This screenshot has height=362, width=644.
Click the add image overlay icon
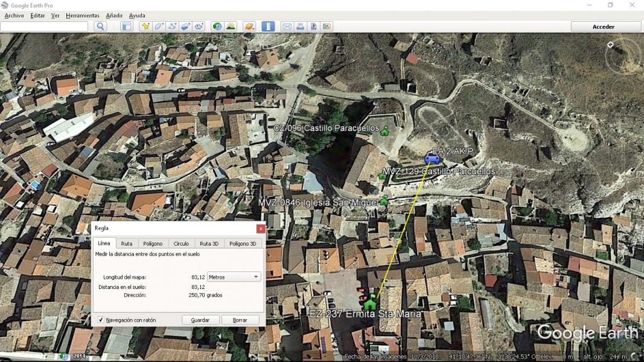186,27
